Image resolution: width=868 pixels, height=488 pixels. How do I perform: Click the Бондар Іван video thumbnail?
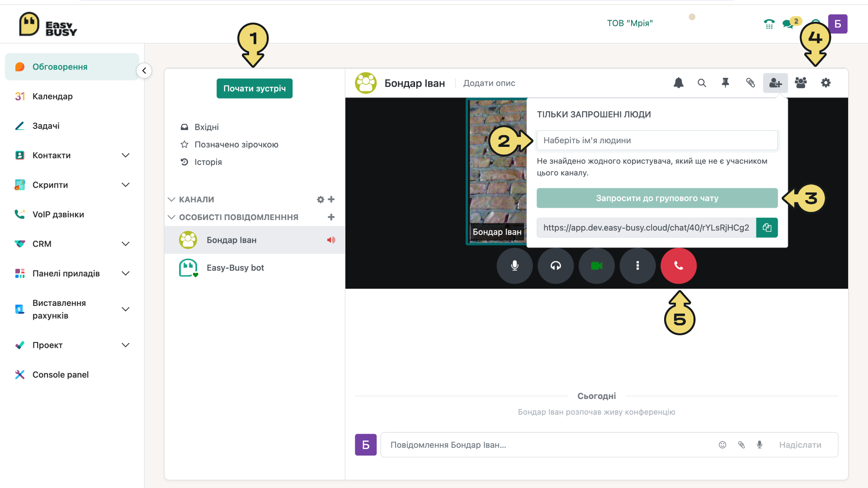(496, 171)
